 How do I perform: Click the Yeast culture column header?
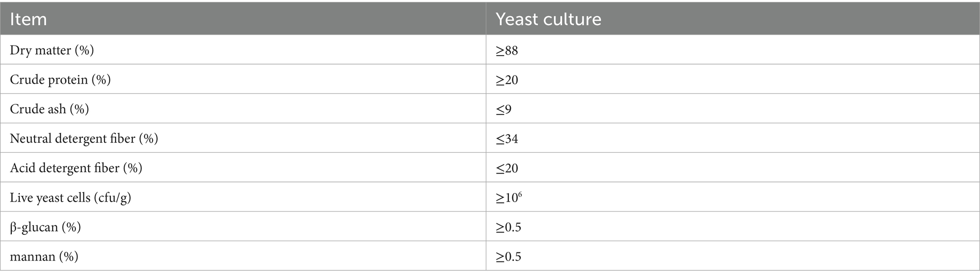point(548,19)
